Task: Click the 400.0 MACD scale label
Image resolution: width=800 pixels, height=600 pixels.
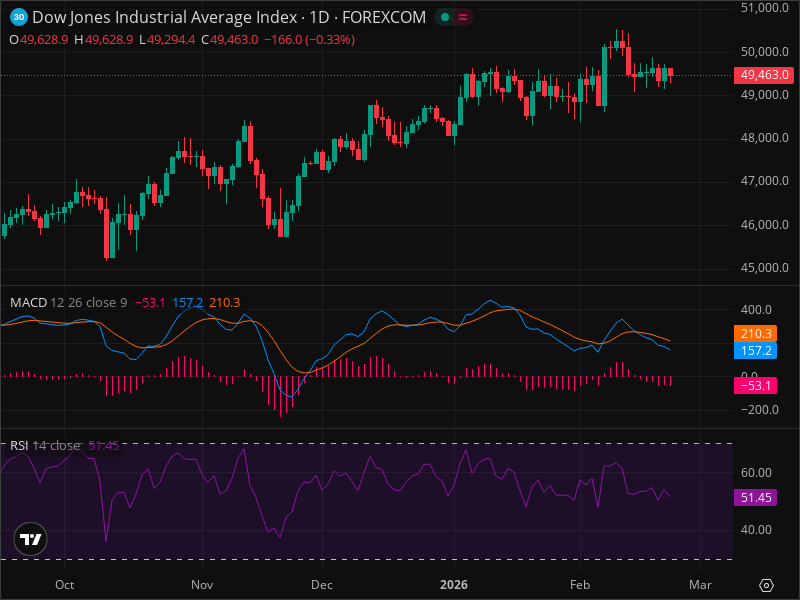Action: [756, 310]
